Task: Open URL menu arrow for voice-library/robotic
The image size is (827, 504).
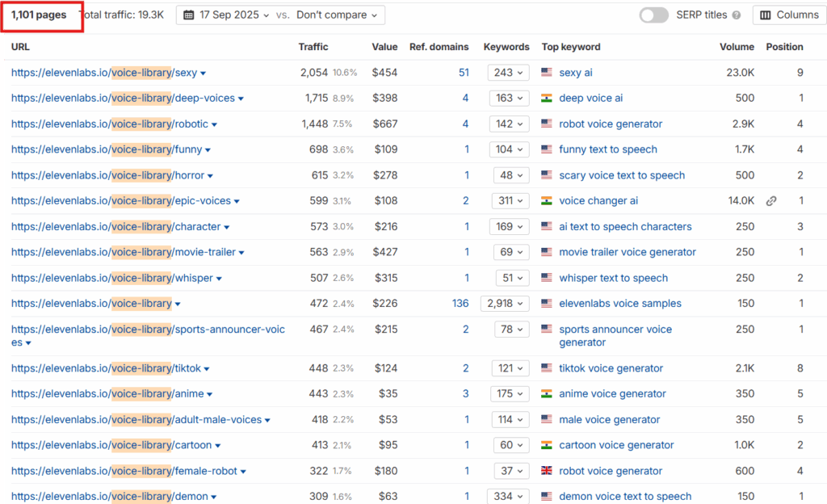Action: [214, 125]
